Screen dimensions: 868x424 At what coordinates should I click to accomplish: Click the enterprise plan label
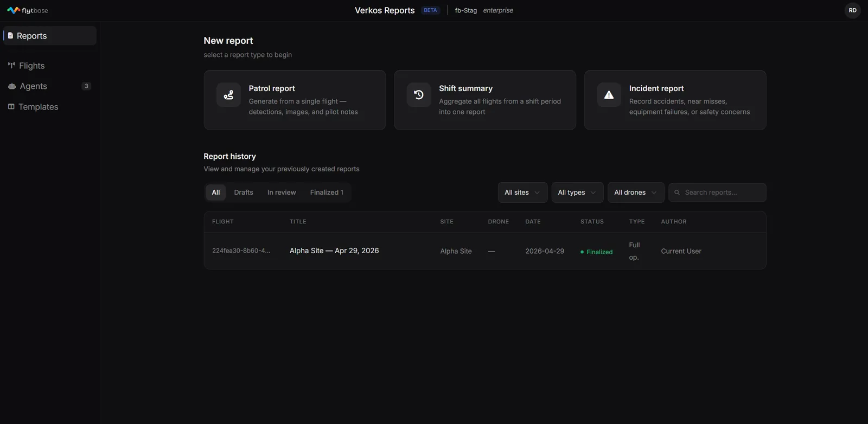(498, 10)
